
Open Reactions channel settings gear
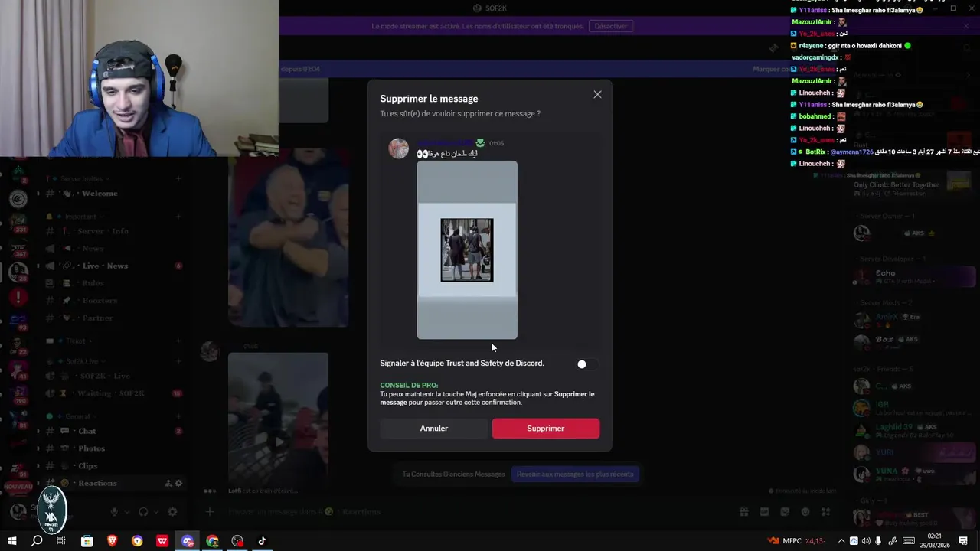pyautogui.click(x=179, y=484)
